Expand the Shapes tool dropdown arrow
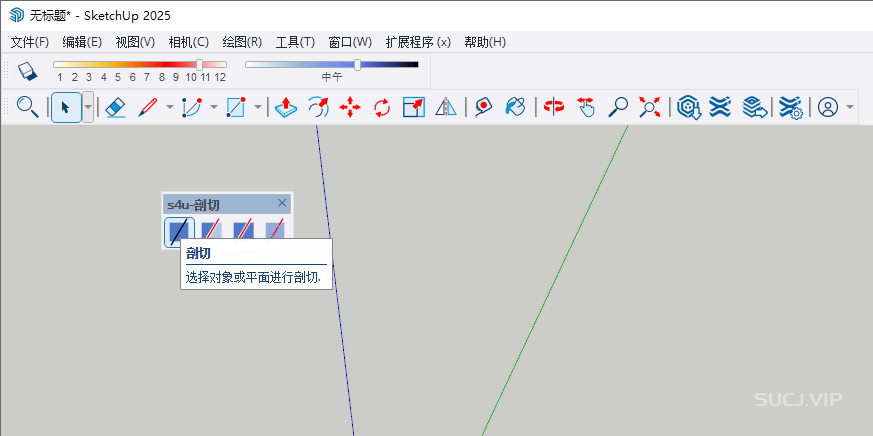This screenshot has width=873, height=436. point(257,106)
